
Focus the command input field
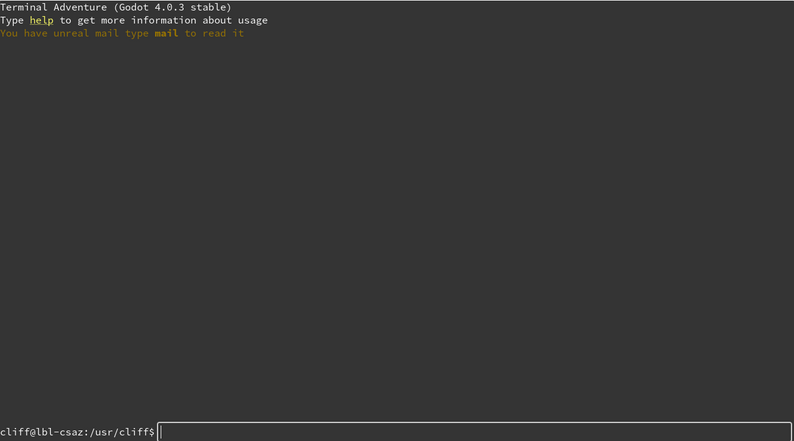coord(474,431)
